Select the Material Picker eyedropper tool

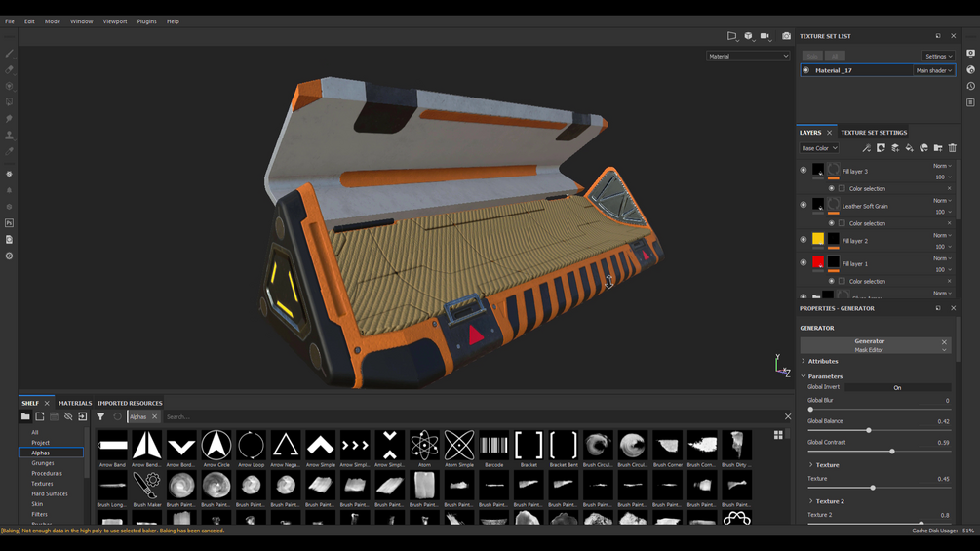coord(10,150)
